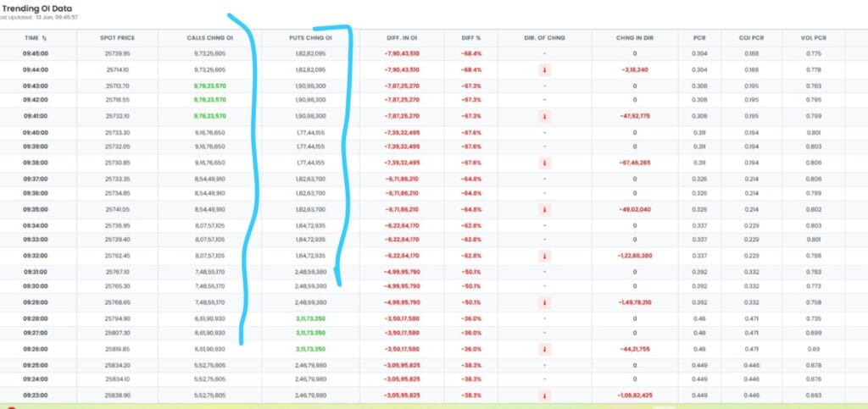The image size is (868, 409).
Task: Click the down arrow indicator for 09:38:00
Action: coord(543,163)
